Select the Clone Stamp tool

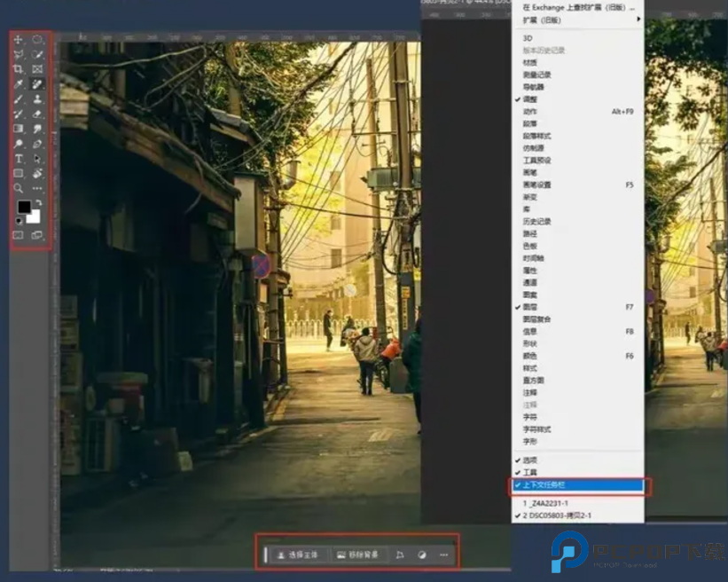(x=37, y=99)
